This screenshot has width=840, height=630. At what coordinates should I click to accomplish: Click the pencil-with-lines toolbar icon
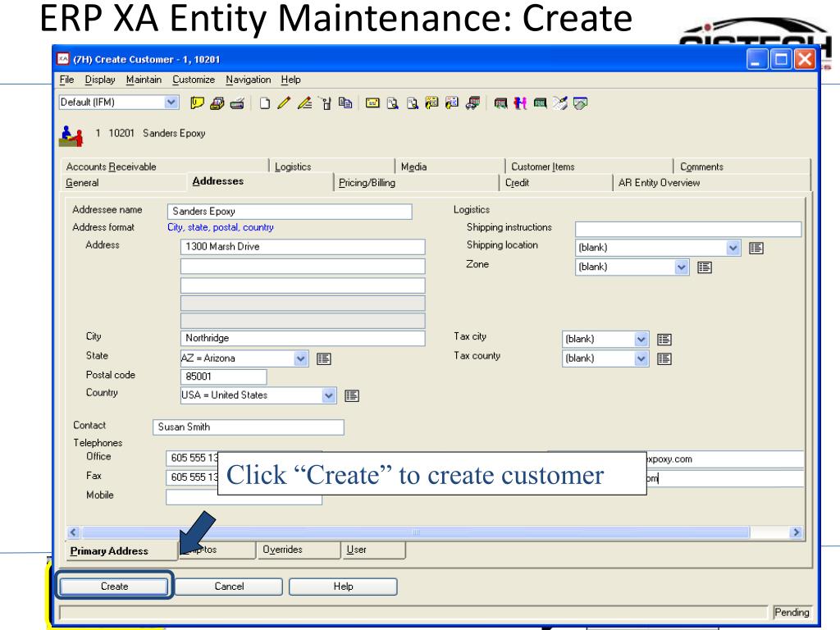(x=304, y=103)
